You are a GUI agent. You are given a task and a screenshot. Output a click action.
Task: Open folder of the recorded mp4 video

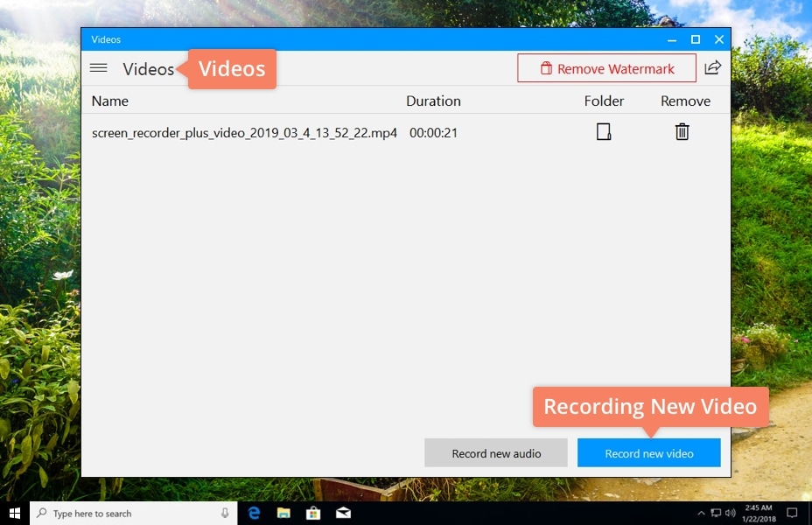(x=603, y=131)
